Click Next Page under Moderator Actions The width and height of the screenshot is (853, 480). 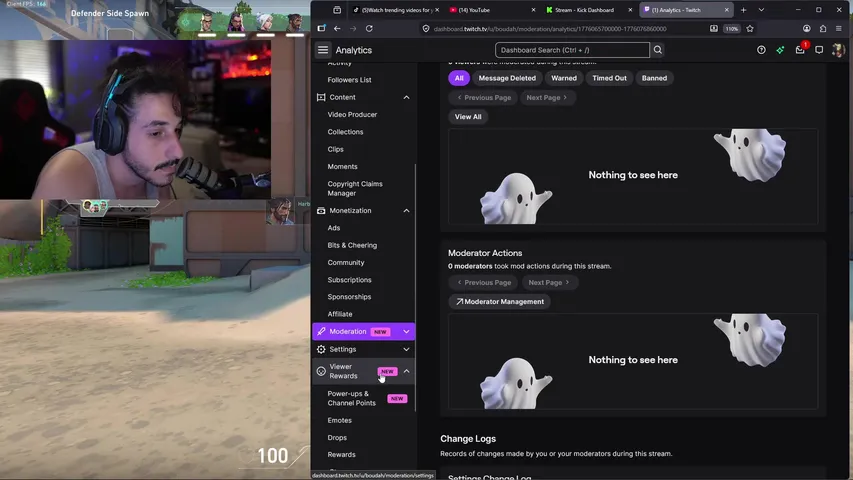(x=549, y=283)
